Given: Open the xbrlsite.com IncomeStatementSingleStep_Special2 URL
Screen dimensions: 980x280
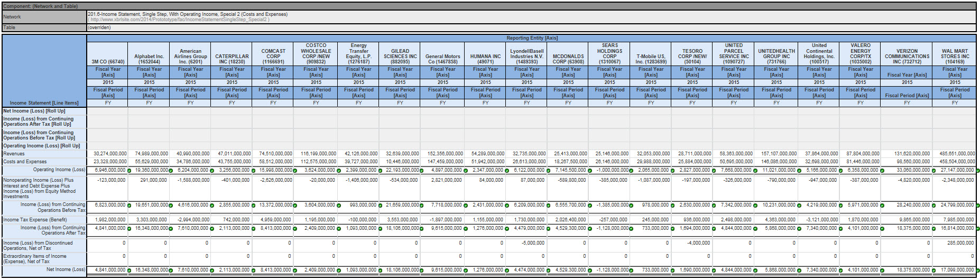Looking at the screenshot, I should point(179,20).
